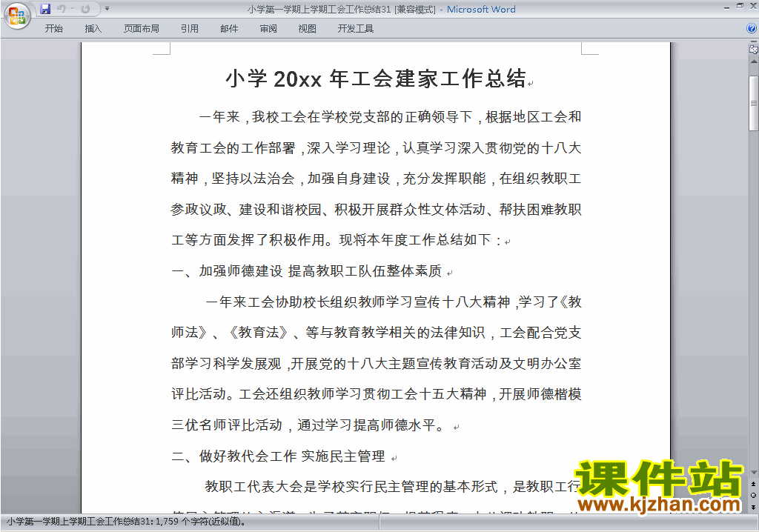This screenshot has height=532, width=759.
Task: Click the status bar word count text
Action: pyautogui.click(x=126, y=522)
